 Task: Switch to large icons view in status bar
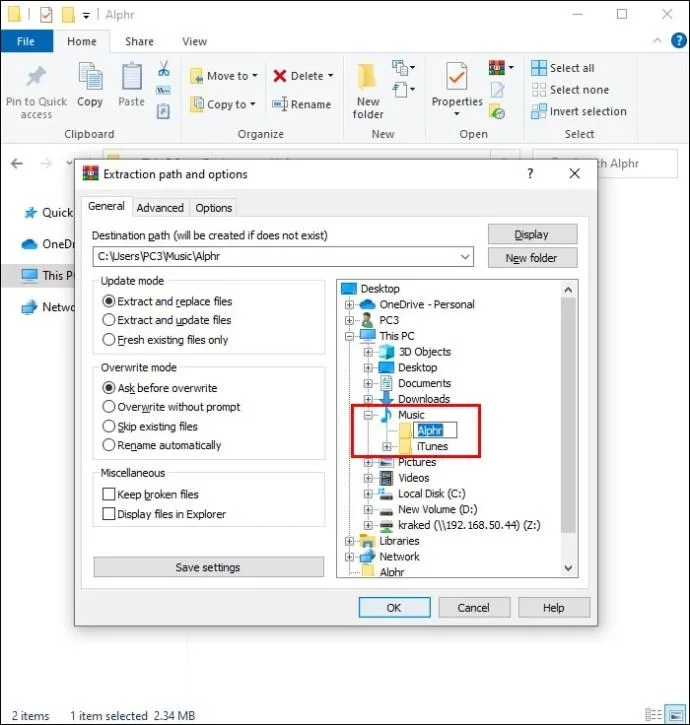(675, 714)
